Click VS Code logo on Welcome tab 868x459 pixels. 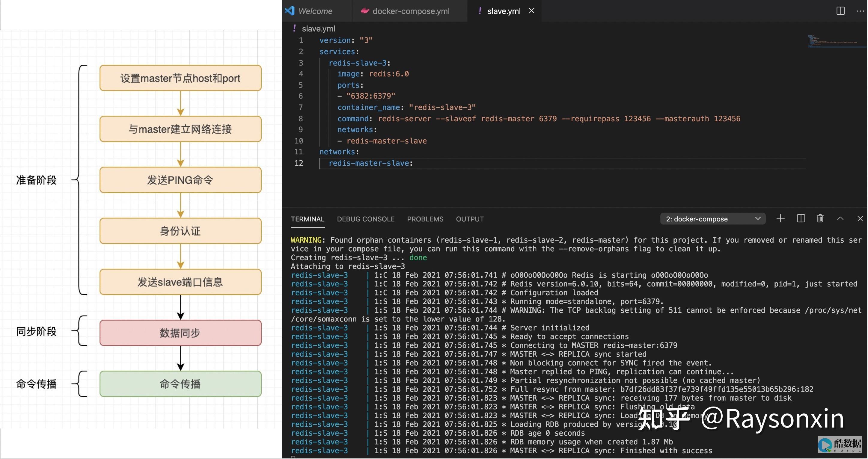point(290,11)
